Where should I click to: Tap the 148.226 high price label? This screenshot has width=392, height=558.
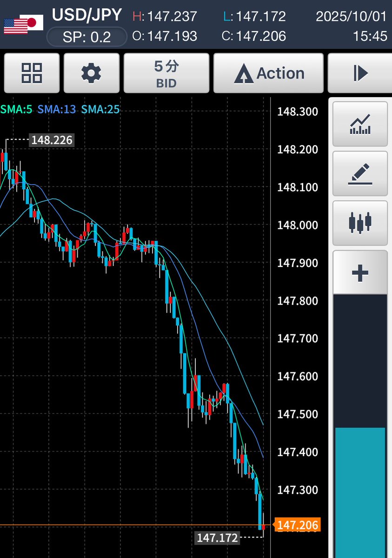coord(52,140)
